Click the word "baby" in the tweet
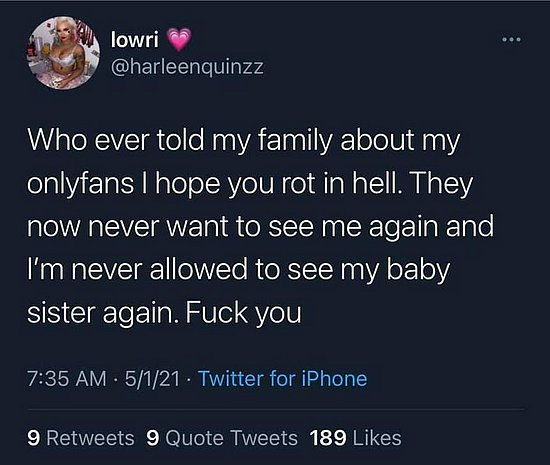Screen dimensions: 550x465 pyautogui.click(x=418, y=270)
